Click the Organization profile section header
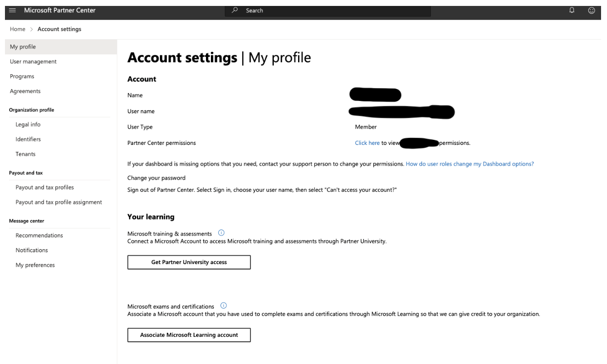The width and height of the screenshot is (607, 364). [32, 110]
